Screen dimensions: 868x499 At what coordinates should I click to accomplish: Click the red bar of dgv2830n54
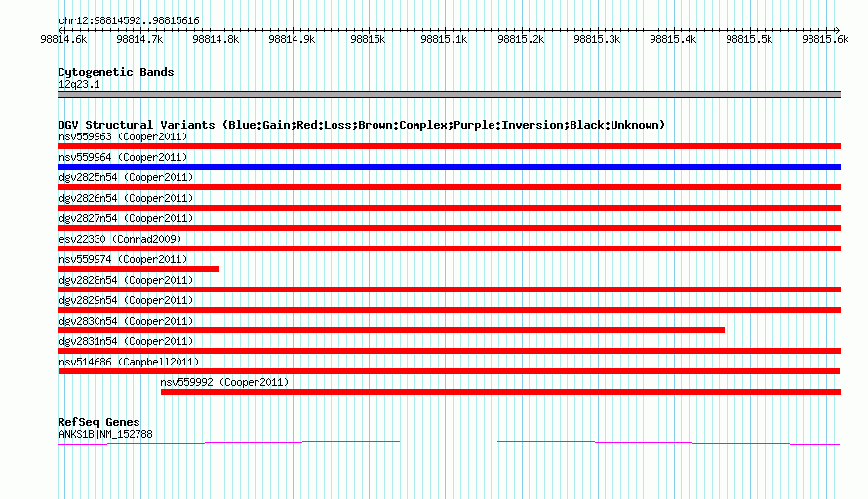[391, 330]
